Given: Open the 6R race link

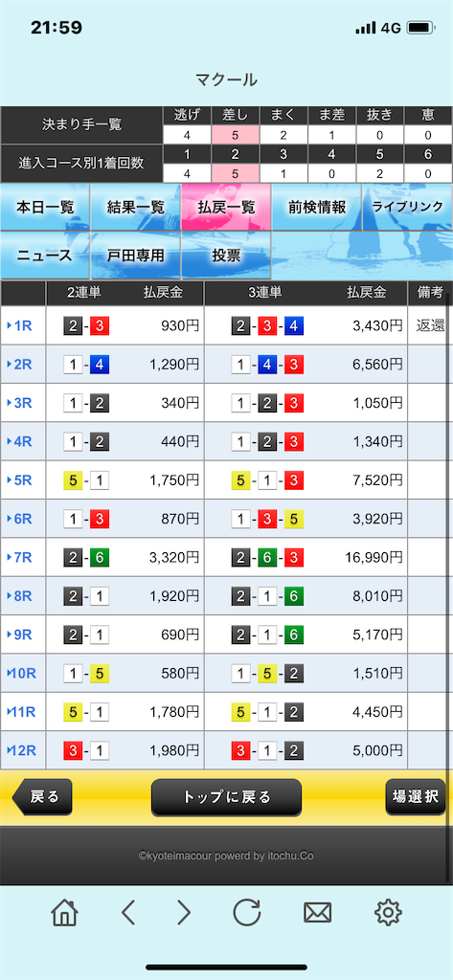Looking at the screenshot, I should point(23,519).
